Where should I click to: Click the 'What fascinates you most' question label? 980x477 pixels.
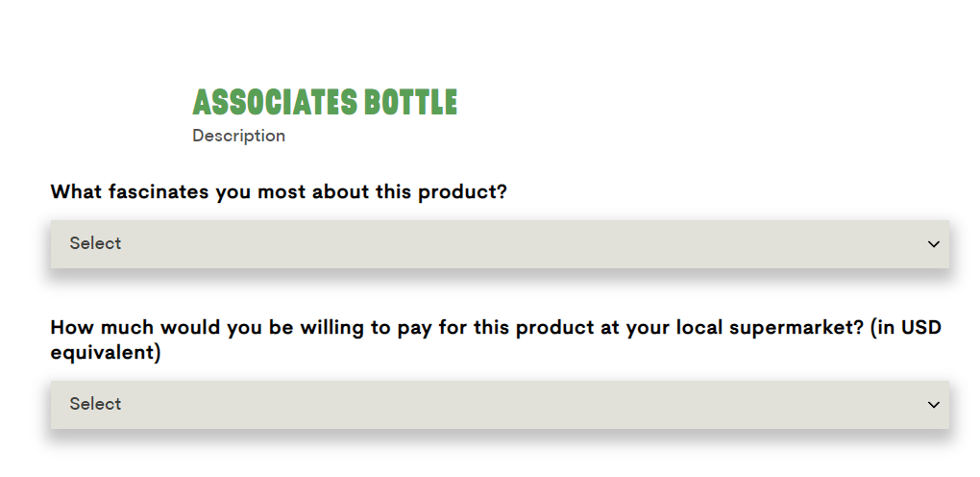click(x=279, y=191)
